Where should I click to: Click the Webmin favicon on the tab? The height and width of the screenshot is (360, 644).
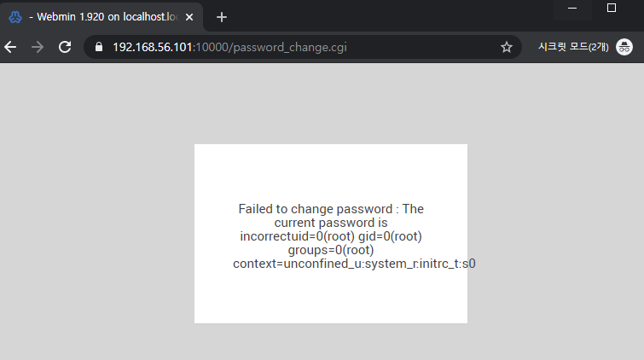click(x=15, y=17)
